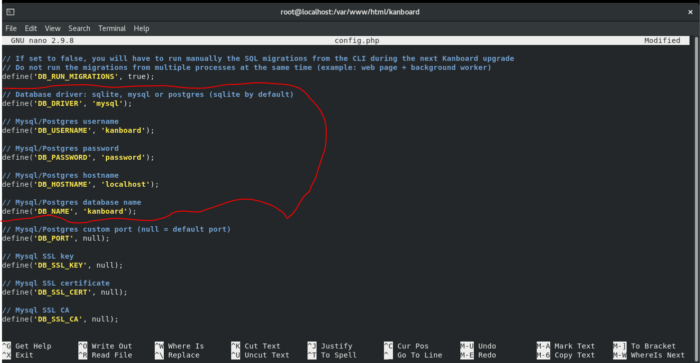Click the 'localhost' hostname value
Image resolution: width=700 pixels, height=363 pixels.
125,184
